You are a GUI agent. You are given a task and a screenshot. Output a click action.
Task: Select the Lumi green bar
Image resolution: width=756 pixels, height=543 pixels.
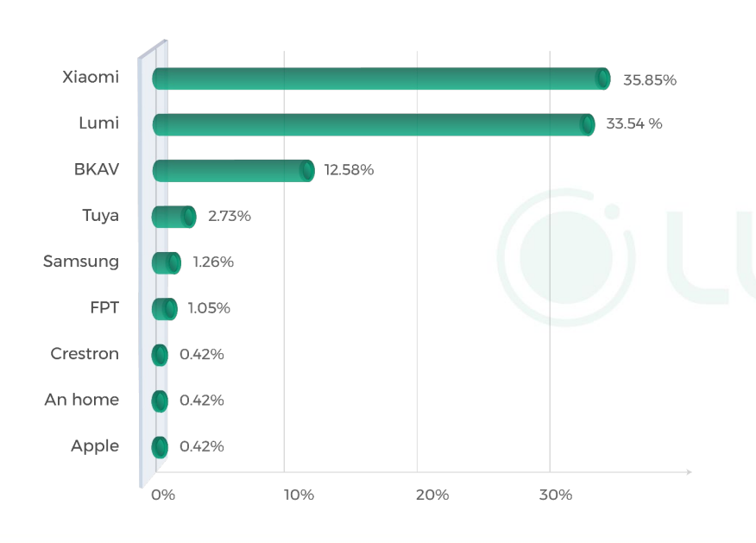(x=373, y=124)
